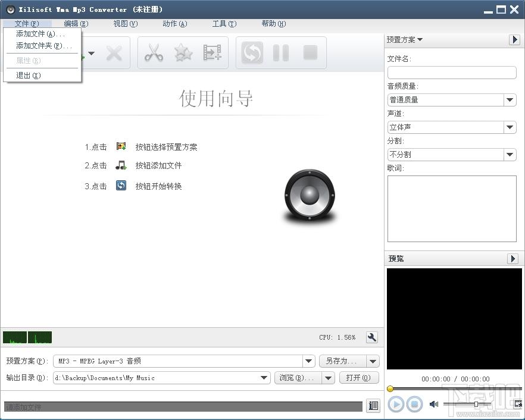Viewport: 525px width, 420px height.
Task: Click the scissors clip tool icon
Action: click(x=154, y=53)
